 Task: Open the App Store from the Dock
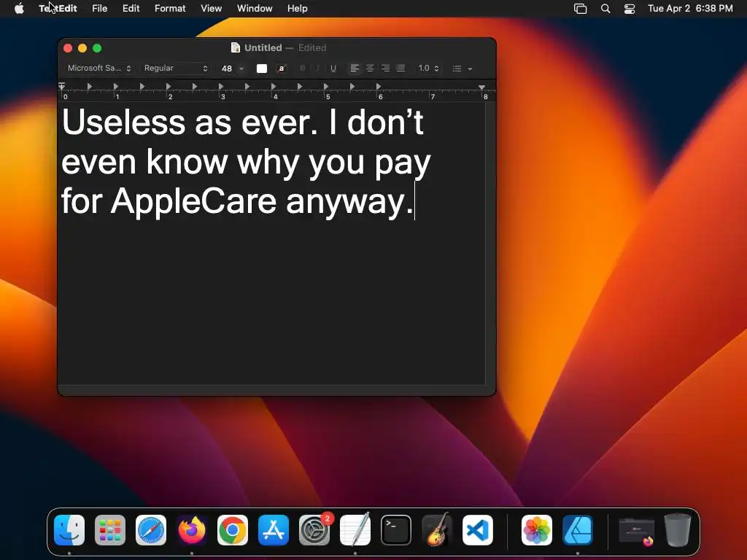(274, 530)
